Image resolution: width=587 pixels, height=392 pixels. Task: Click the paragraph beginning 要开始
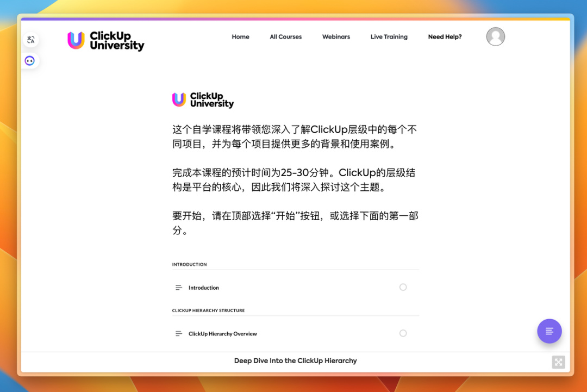point(295,223)
